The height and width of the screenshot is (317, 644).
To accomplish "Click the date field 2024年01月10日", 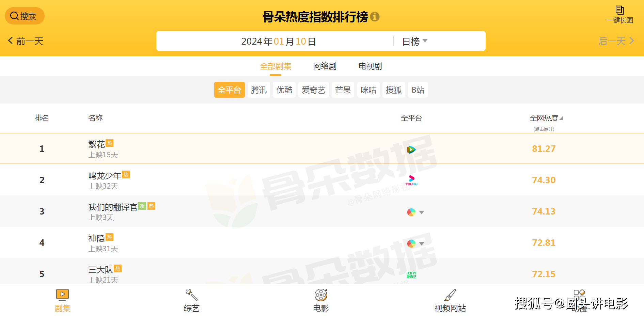I will pos(279,41).
